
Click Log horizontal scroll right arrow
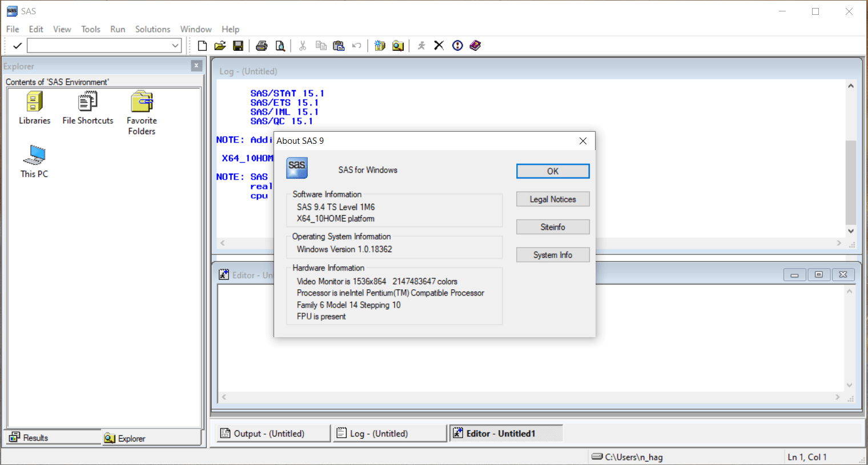839,243
